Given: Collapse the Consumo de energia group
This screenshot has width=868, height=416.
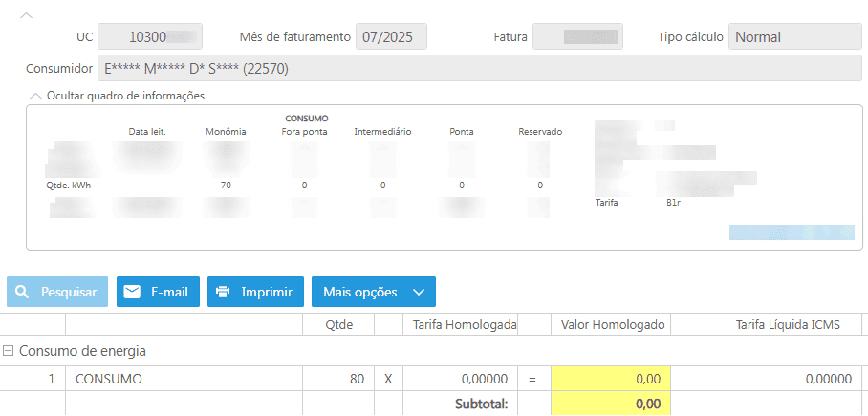Looking at the screenshot, I should coord(9,351).
